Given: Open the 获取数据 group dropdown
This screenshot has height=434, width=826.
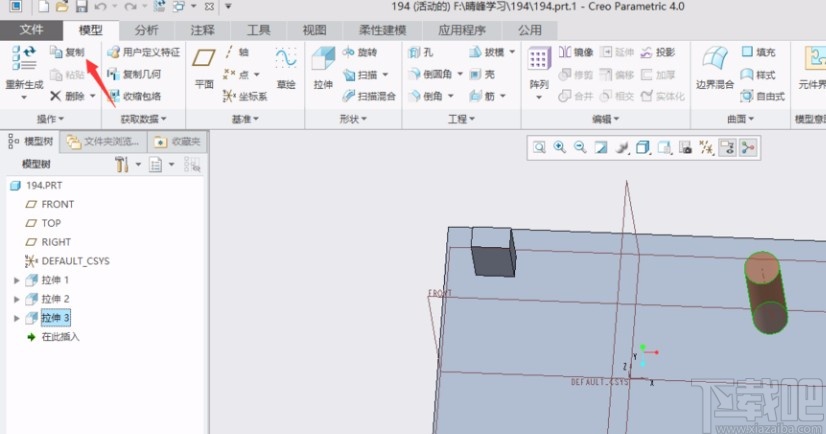Looking at the screenshot, I should (143, 119).
